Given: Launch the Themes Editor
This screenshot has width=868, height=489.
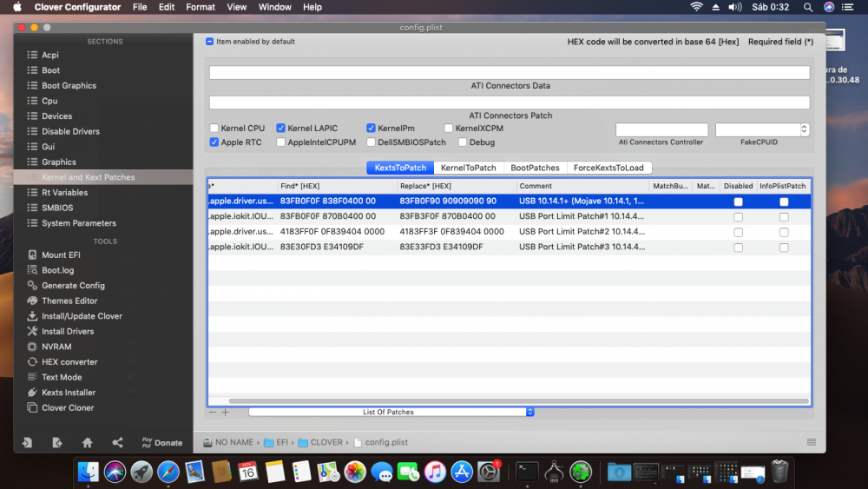Looking at the screenshot, I should coord(69,301).
